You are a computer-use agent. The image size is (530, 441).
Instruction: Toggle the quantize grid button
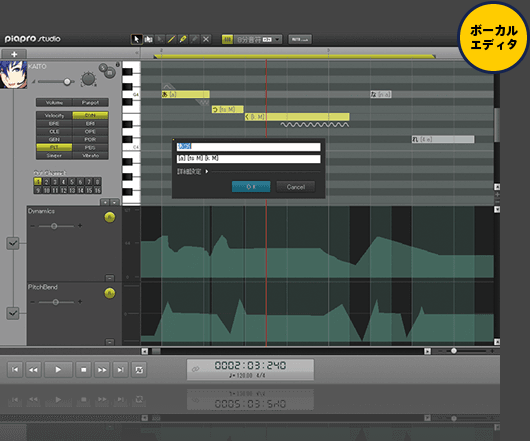[x=227, y=40]
